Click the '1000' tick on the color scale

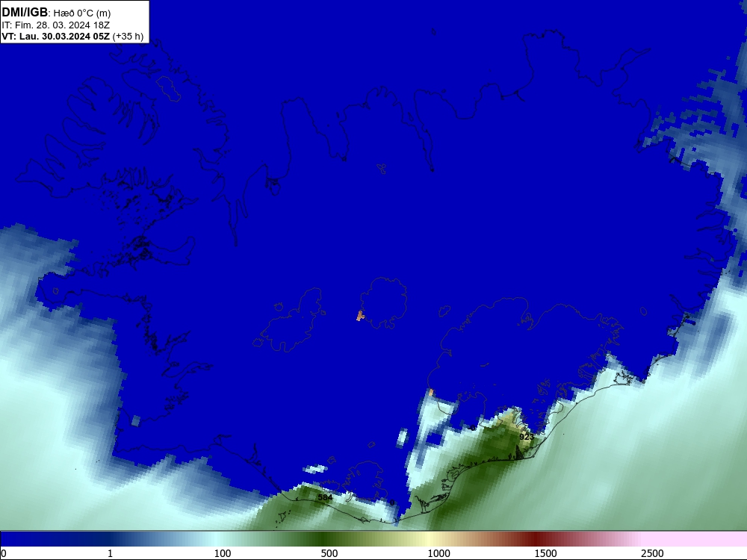click(438, 553)
